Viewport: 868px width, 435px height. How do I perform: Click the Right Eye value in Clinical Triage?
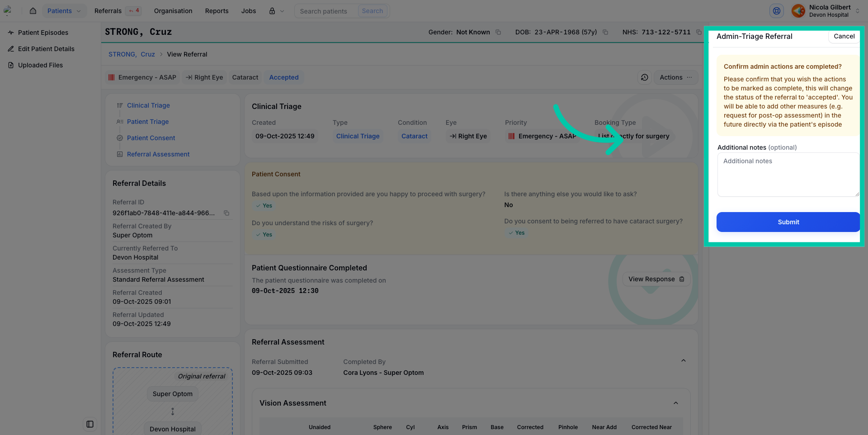[x=468, y=136]
